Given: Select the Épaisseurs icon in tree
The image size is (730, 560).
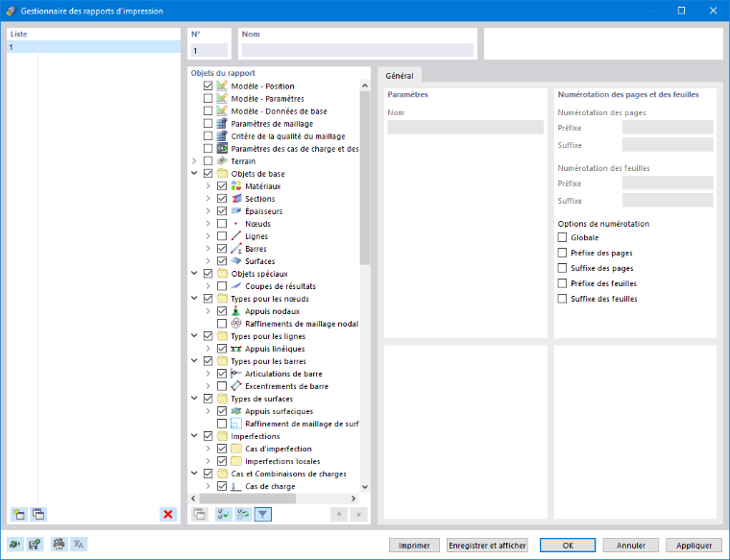Looking at the screenshot, I should click(x=236, y=211).
